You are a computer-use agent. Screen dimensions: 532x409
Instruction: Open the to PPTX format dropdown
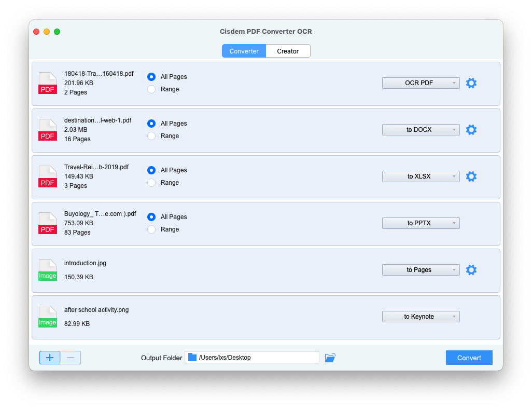421,223
